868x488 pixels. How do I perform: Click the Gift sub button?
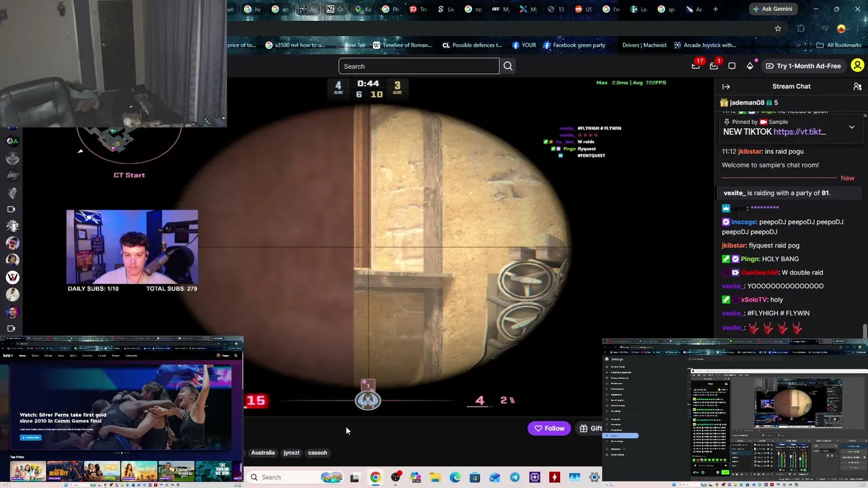coord(591,428)
